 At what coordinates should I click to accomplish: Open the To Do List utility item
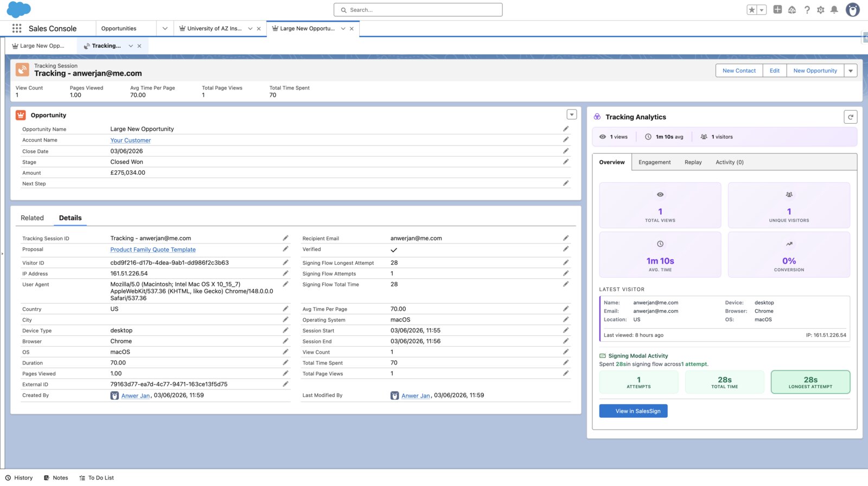click(x=97, y=478)
